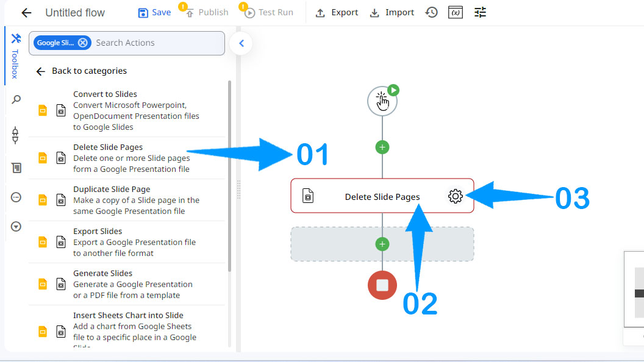Remove the Google Sli... filter chip

coord(83,43)
